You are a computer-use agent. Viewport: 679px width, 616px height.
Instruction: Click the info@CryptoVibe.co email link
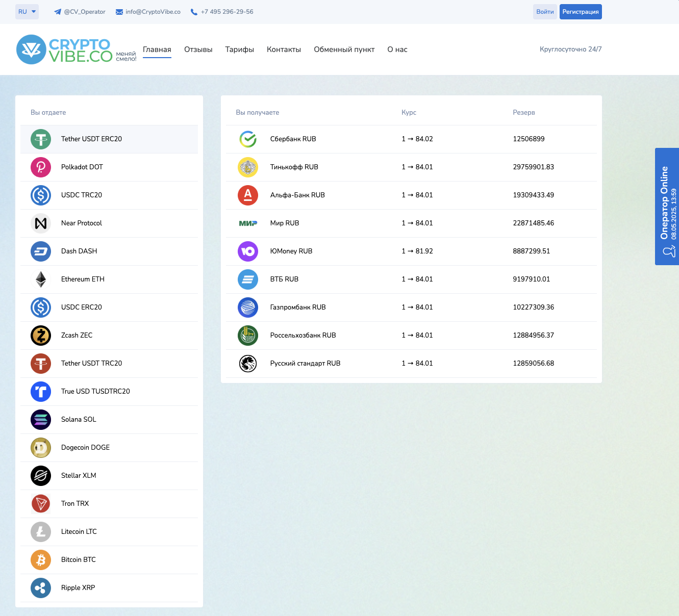[x=148, y=12]
